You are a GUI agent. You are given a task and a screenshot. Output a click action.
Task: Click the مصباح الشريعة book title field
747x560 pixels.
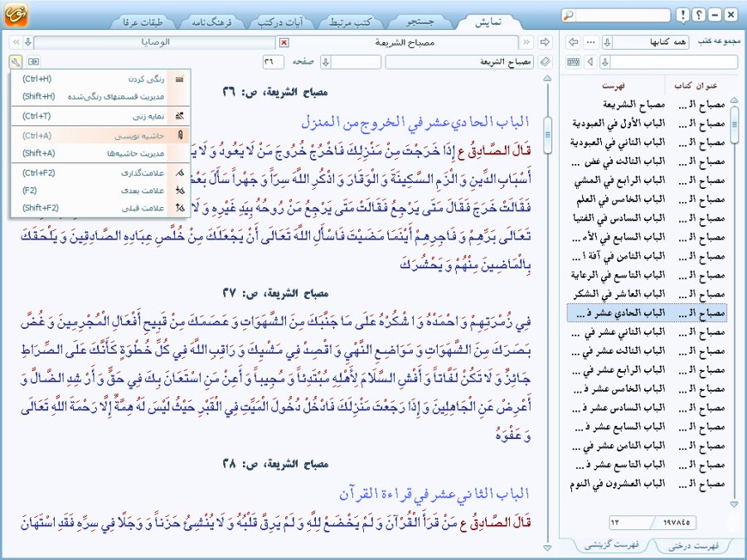tap(459, 62)
